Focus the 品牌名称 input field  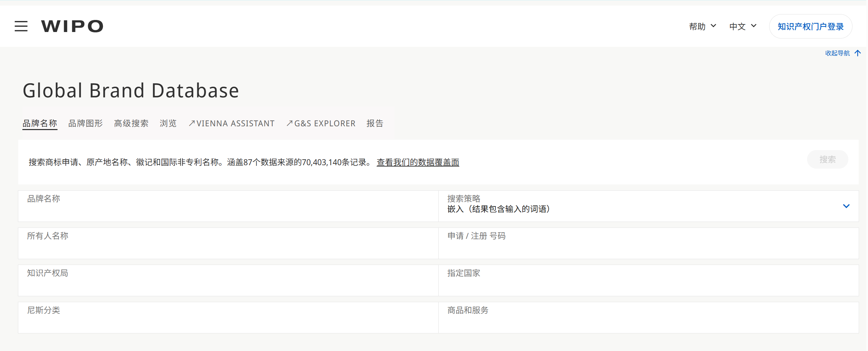coord(228,206)
